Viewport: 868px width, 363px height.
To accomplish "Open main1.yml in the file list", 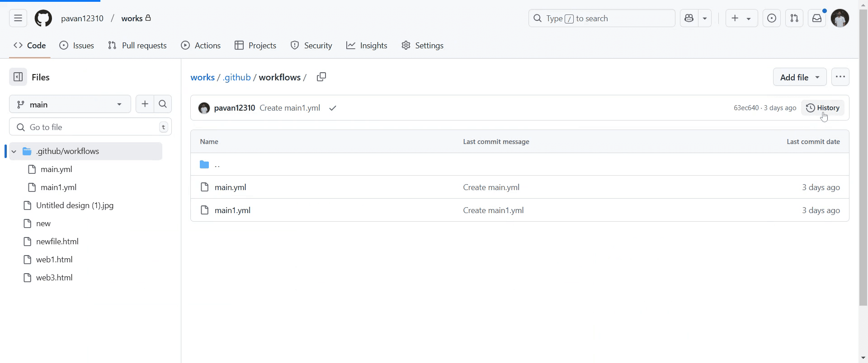I will [x=232, y=210].
